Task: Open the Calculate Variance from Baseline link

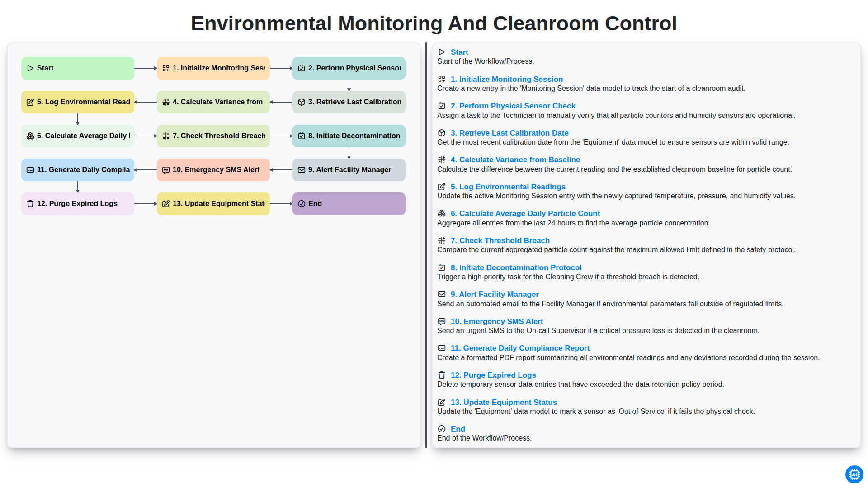Action: pos(515,160)
